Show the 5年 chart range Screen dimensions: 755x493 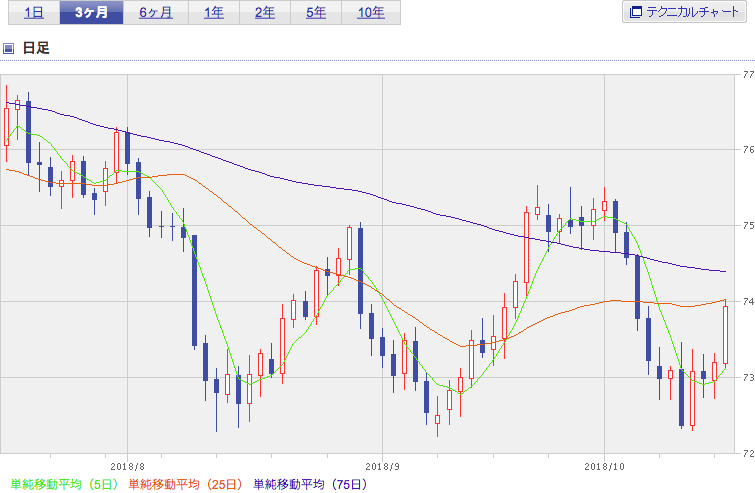(316, 13)
